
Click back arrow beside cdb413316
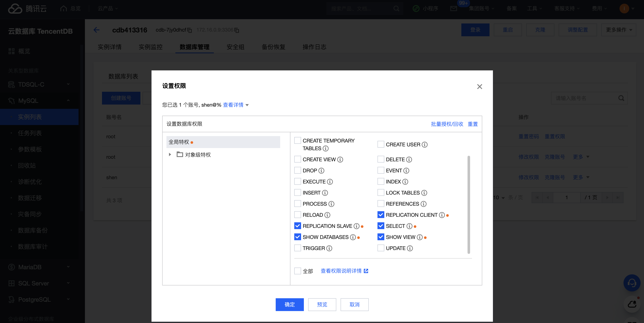click(x=96, y=30)
